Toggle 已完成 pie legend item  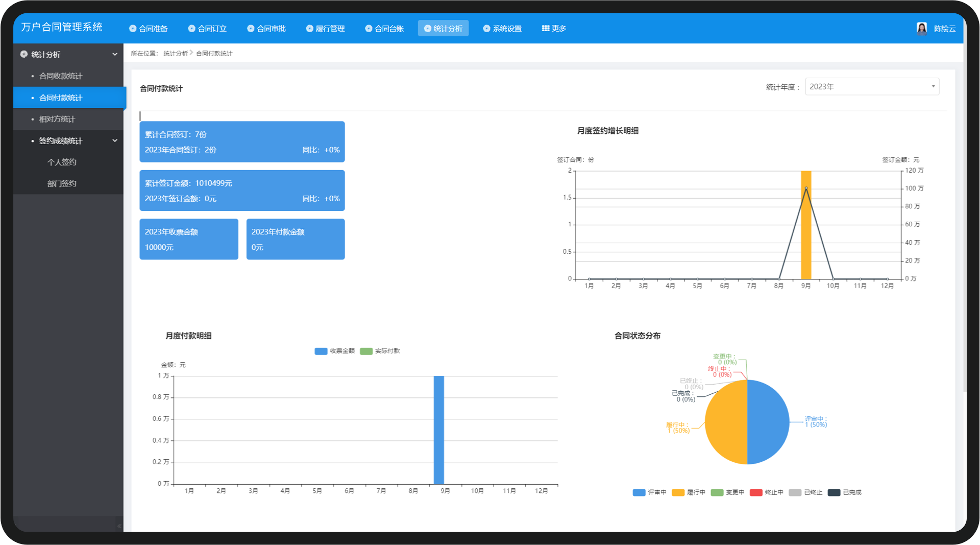click(845, 492)
